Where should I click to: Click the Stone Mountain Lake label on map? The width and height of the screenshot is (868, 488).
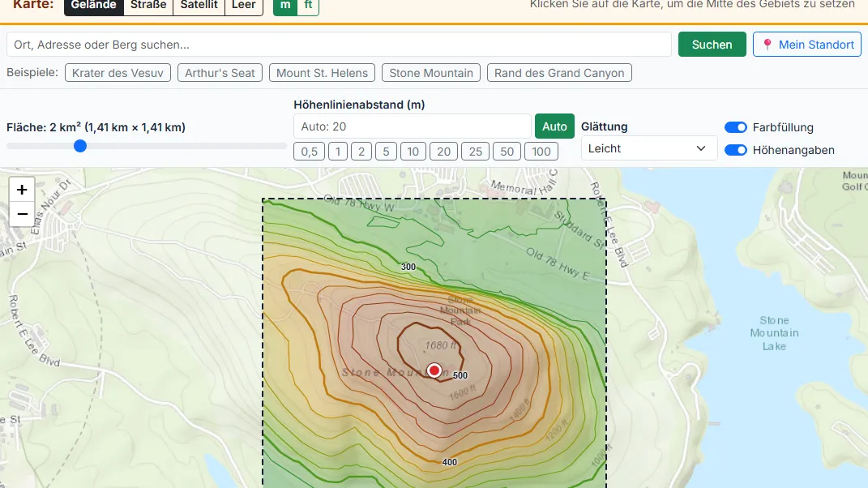pos(774,333)
